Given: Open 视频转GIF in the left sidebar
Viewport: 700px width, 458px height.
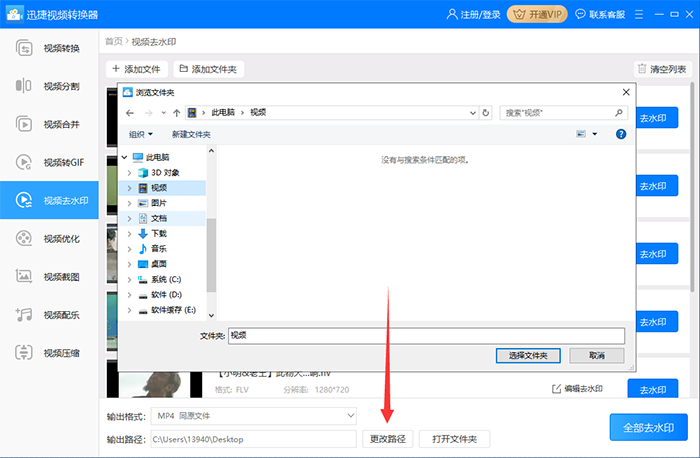Looking at the screenshot, I should 49,162.
